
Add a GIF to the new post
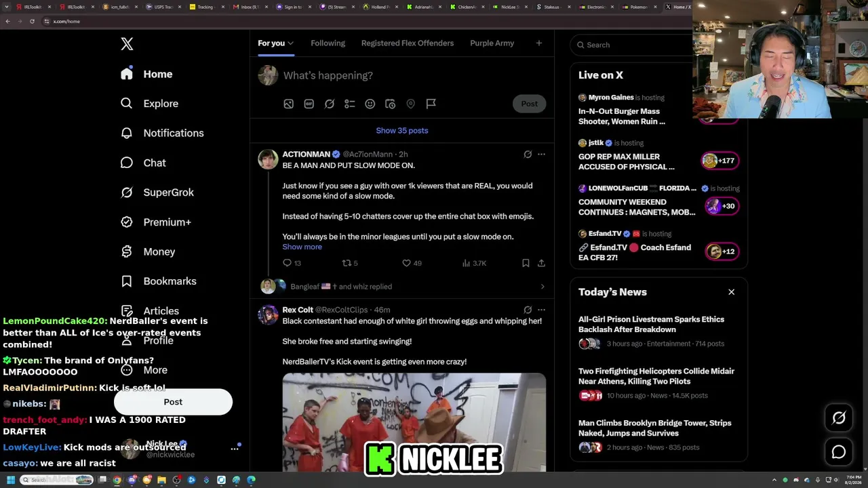[309, 104]
